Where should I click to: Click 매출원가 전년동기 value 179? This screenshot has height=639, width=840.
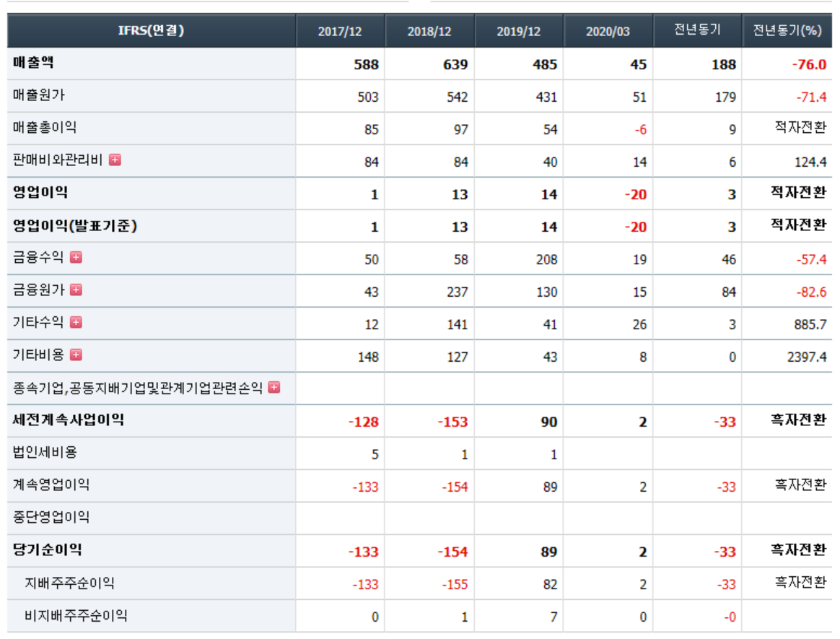(725, 97)
